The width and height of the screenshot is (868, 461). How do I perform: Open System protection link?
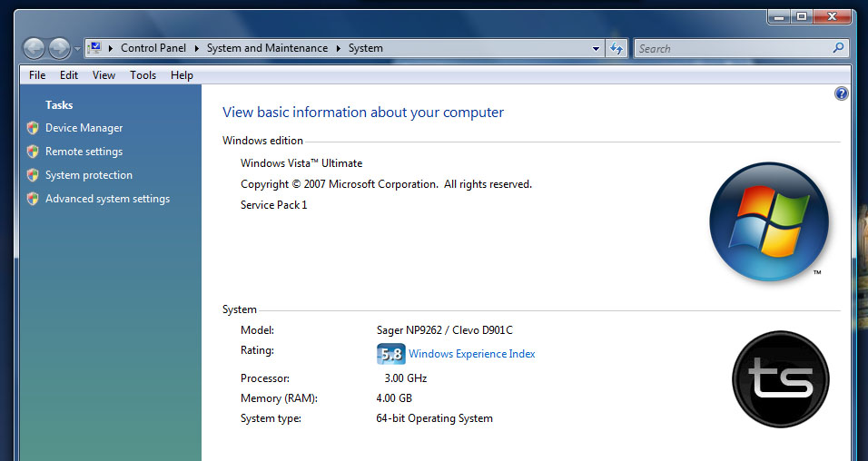click(89, 175)
